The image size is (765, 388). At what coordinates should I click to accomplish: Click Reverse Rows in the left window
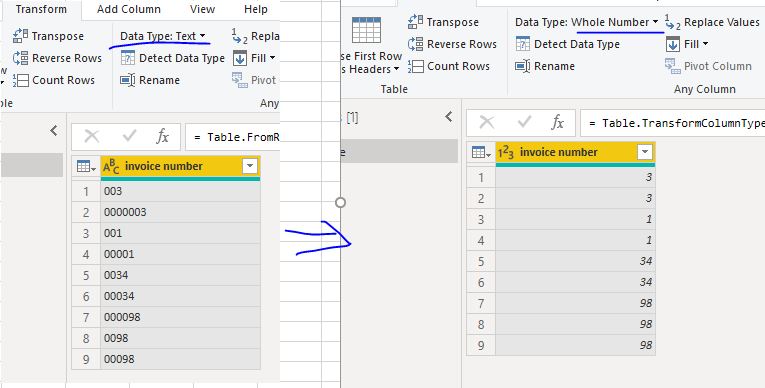pos(57,58)
